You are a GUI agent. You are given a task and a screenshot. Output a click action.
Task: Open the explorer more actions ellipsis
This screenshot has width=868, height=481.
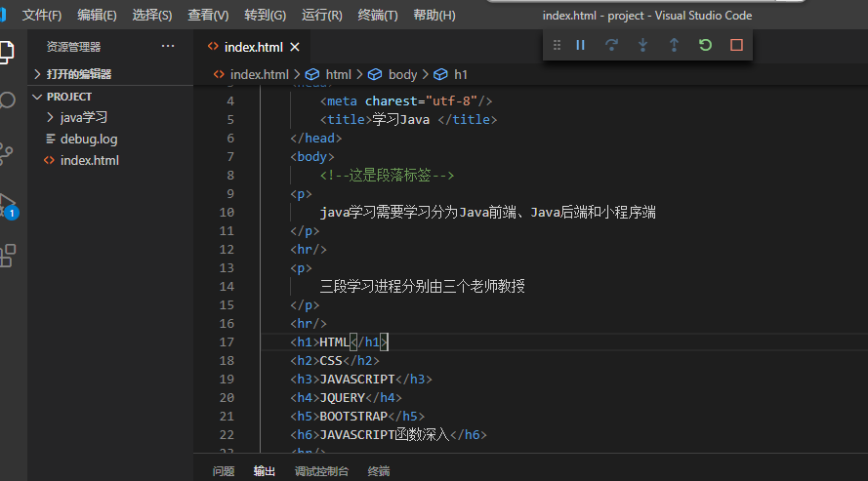[x=168, y=47]
